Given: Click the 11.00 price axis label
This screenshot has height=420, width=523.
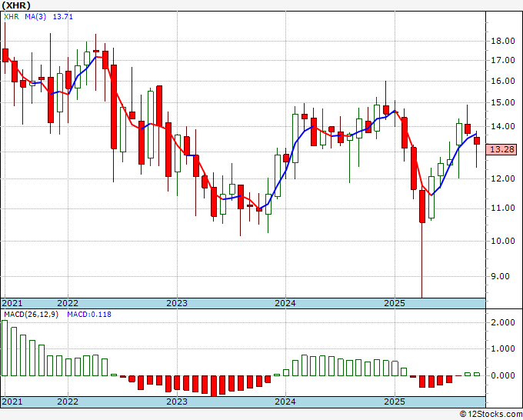Looking at the screenshot, I should 503,208.
